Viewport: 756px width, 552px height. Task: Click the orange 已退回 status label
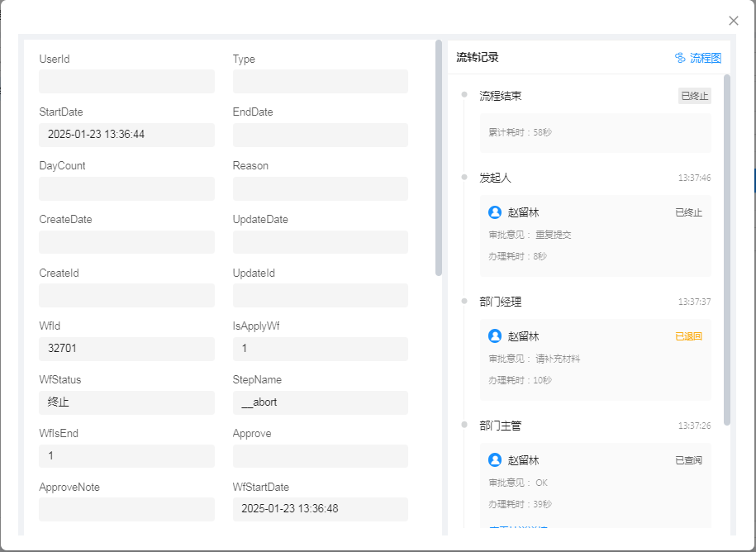coord(688,336)
